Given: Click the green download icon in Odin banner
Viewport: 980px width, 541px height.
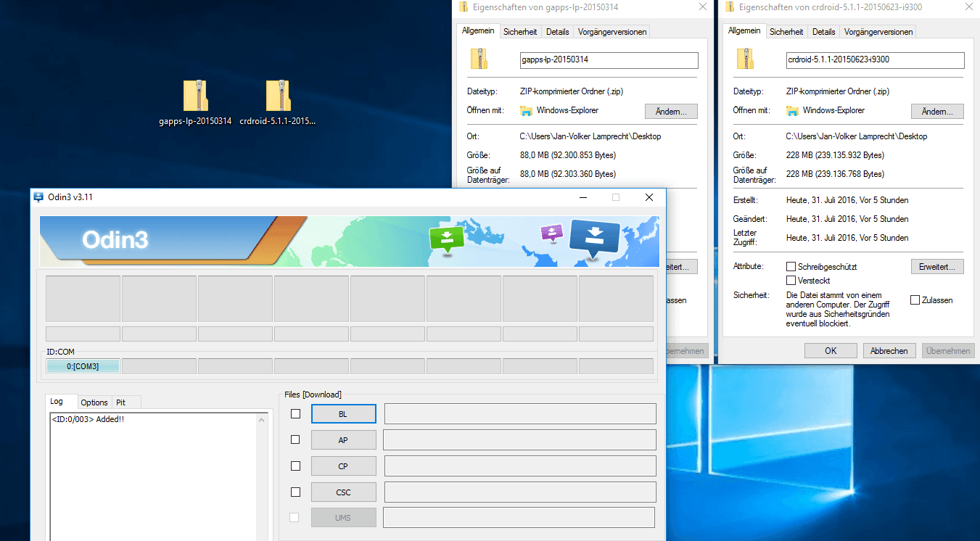Looking at the screenshot, I should (x=446, y=239).
